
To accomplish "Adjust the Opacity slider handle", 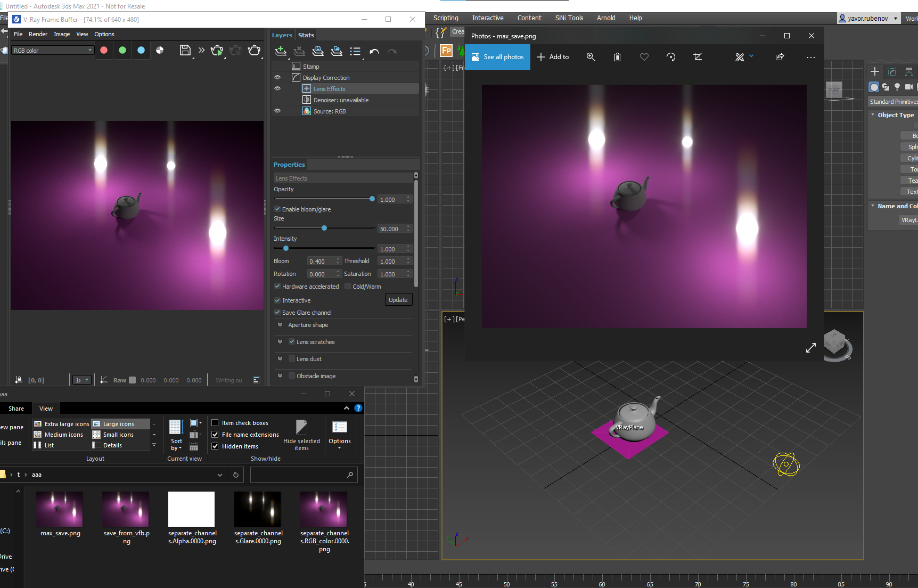I will 372,199.
